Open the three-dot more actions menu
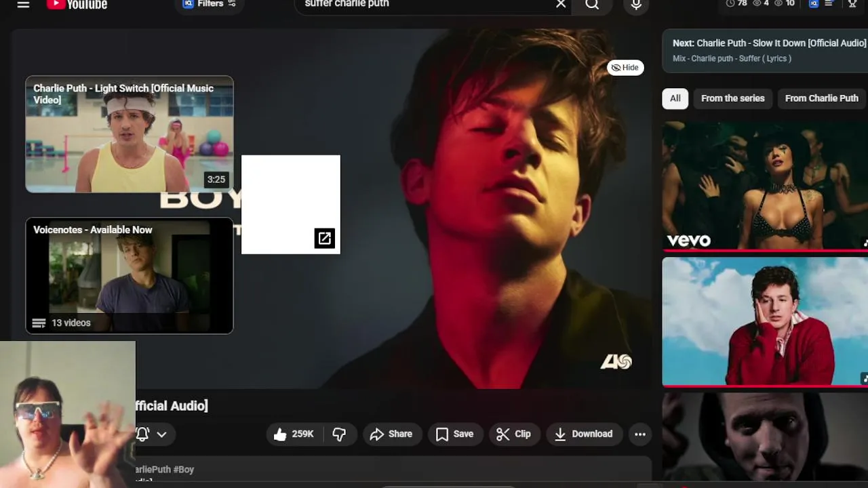This screenshot has height=488, width=868. pyautogui.click(x=640, y=434)
